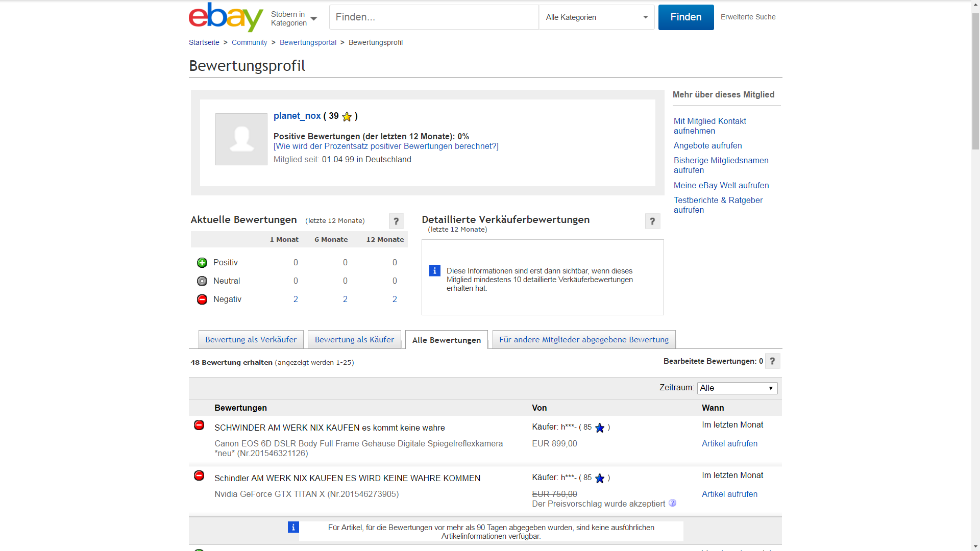
Task: Click the blue Finden button
Action: (x=686, y=17)
